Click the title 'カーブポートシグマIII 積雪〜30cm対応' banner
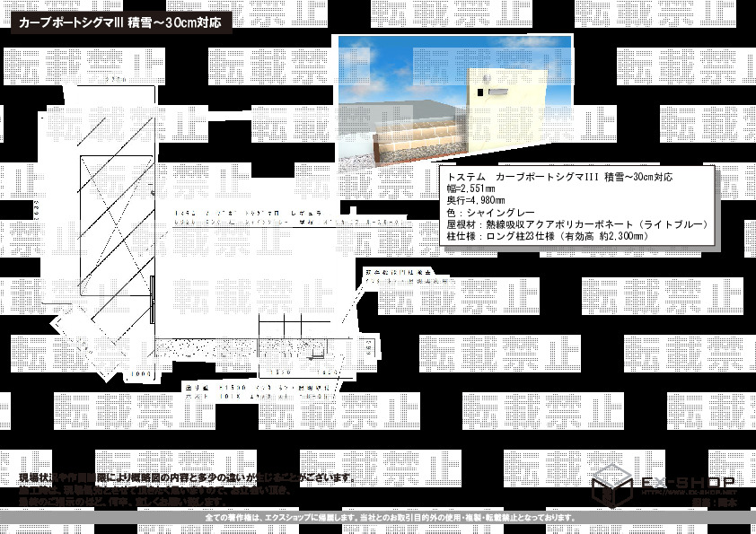Screen dimensions: 756x534 coord(121,22)
